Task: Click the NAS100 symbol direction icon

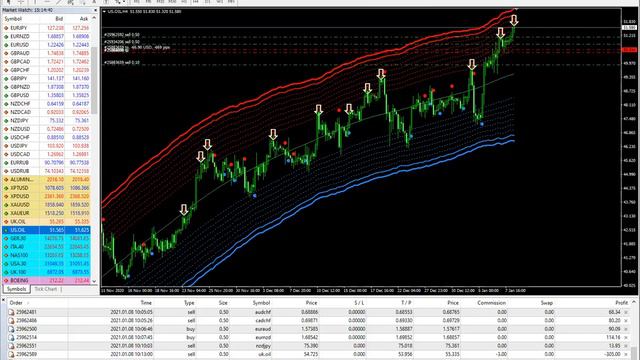Action: click(x=6, y=256)
